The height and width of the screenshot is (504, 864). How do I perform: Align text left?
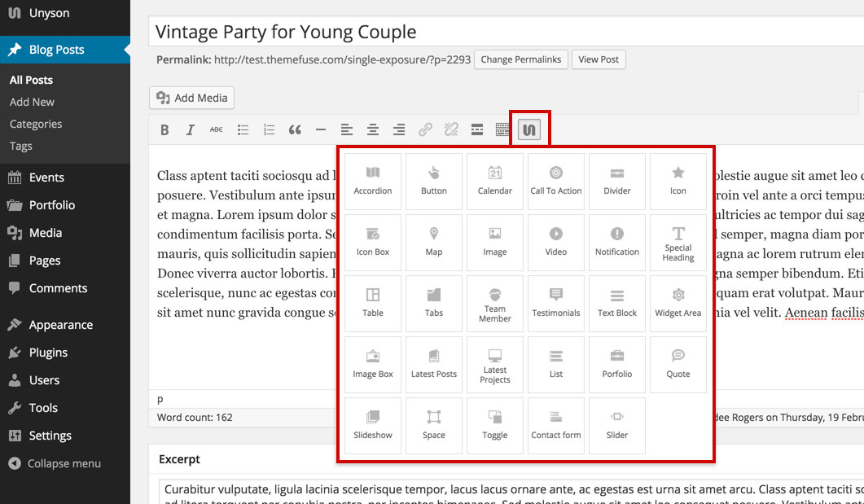pyautogui.click(x=347, y=130)
